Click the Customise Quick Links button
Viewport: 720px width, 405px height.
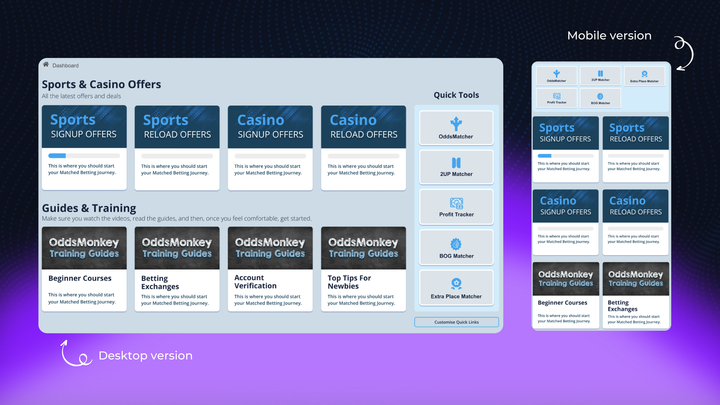(x=456, y=322)
